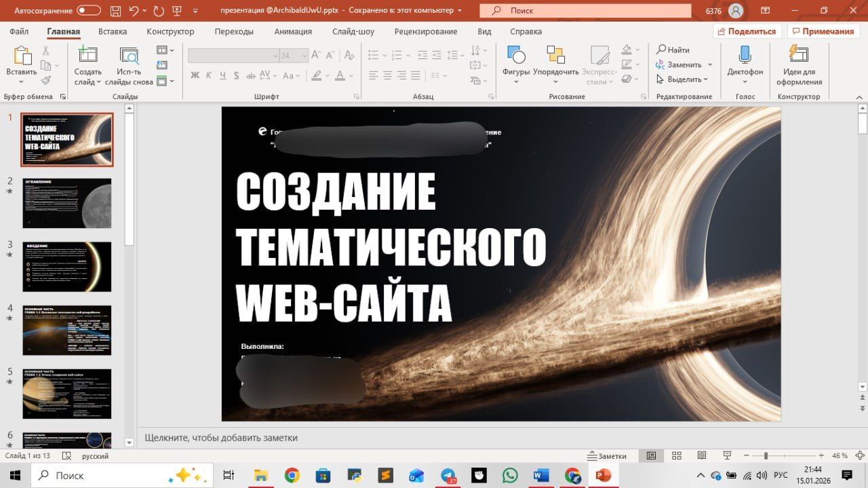This screenshot has height=488, width=868.
Task: Click the Copy icon in clipboard group
Action: [45, 66]
